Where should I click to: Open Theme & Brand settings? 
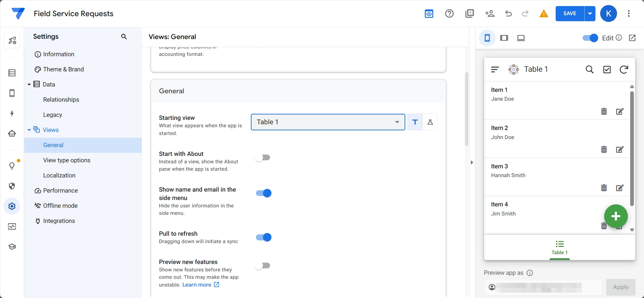[x=83, y=69]
